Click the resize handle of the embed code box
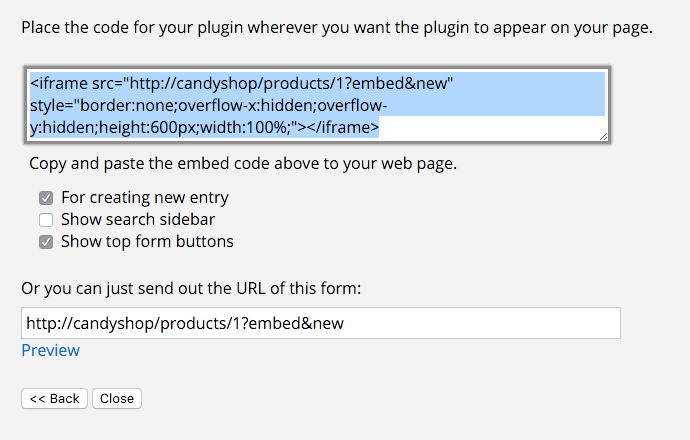The width and height of the screenshot is (690, 440). click(x=603, y=136)
